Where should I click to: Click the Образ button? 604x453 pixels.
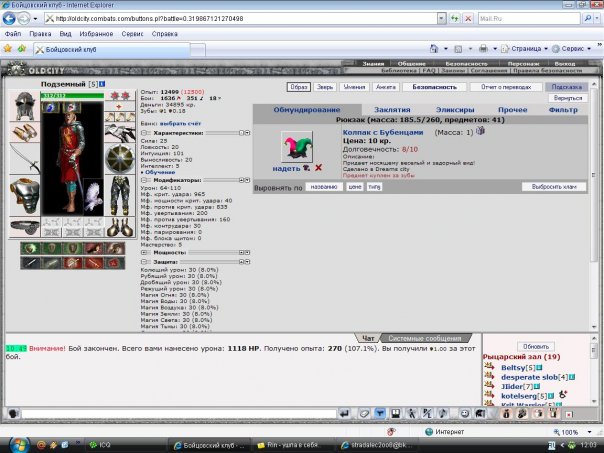[x=299, y=87]
